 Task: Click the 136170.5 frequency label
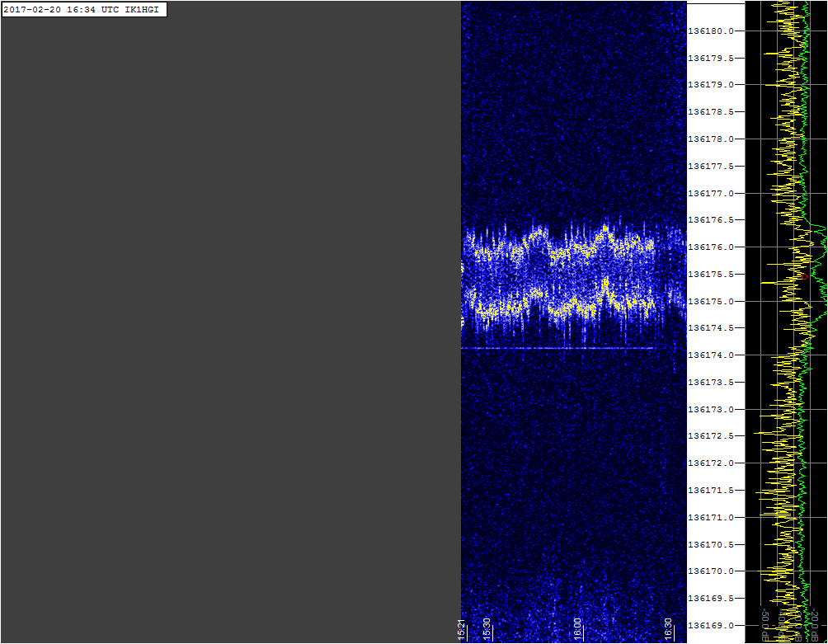point(711,544)
